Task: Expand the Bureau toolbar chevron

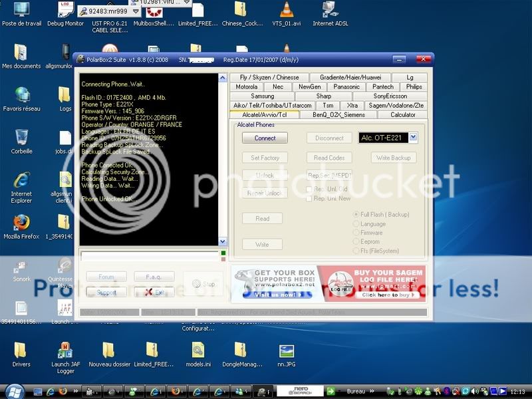Action: click(x=372, y=391)
